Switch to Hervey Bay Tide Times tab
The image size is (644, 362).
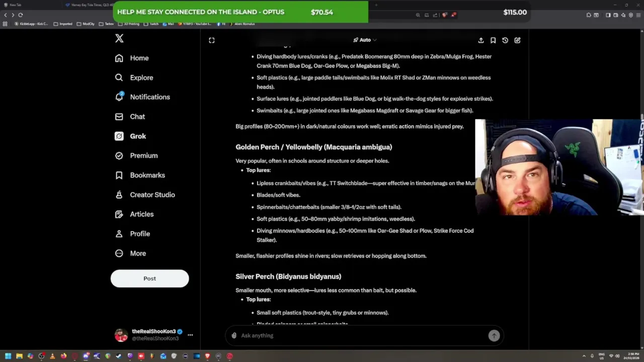pos(88,5)
